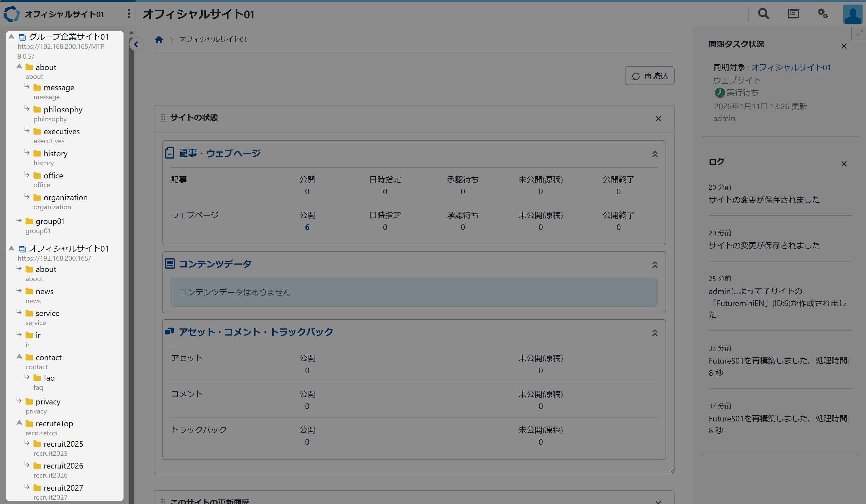Viewport: 866px width, 504px height.
Task: Click the 再読込 reload button
Action: tap(649, 76)
